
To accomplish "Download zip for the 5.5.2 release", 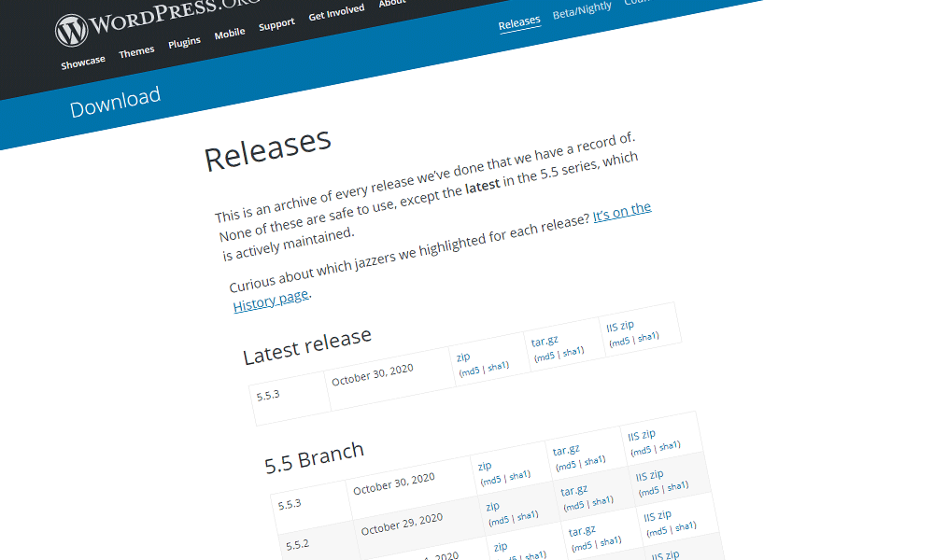I will (492, 506).
